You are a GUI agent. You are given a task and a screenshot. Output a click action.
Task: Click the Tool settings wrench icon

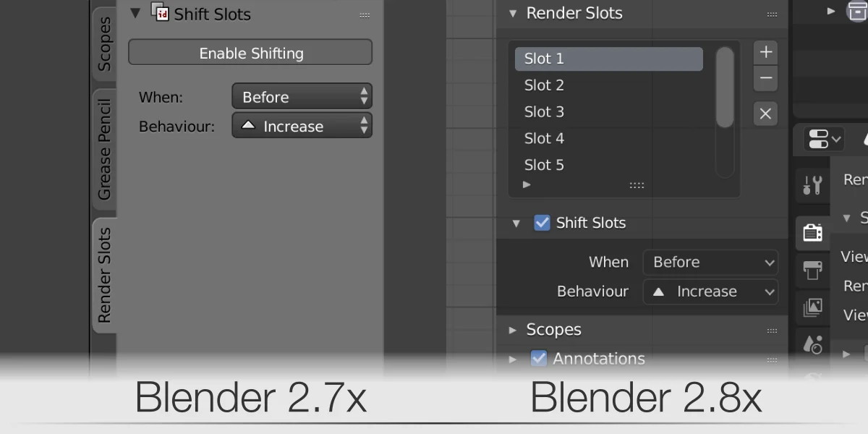click(812, 184)
